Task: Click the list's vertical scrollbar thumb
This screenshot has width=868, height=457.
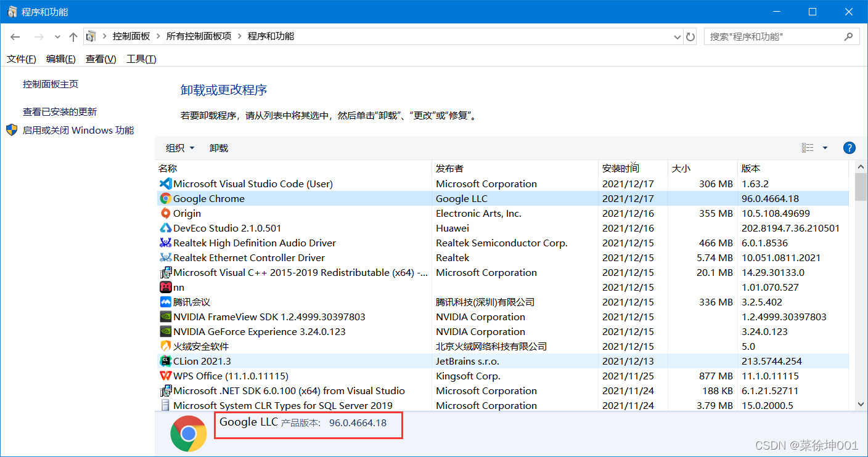Action: point(861,187)
